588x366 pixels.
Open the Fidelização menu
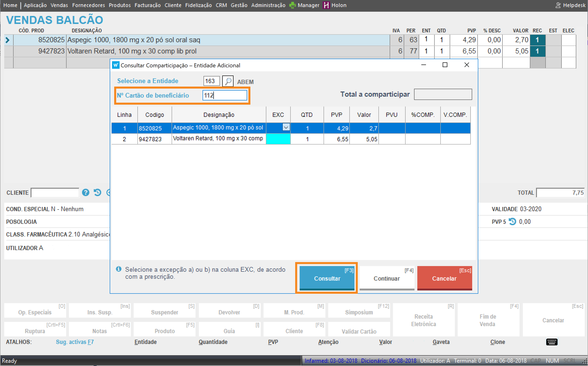click(198, 5)
